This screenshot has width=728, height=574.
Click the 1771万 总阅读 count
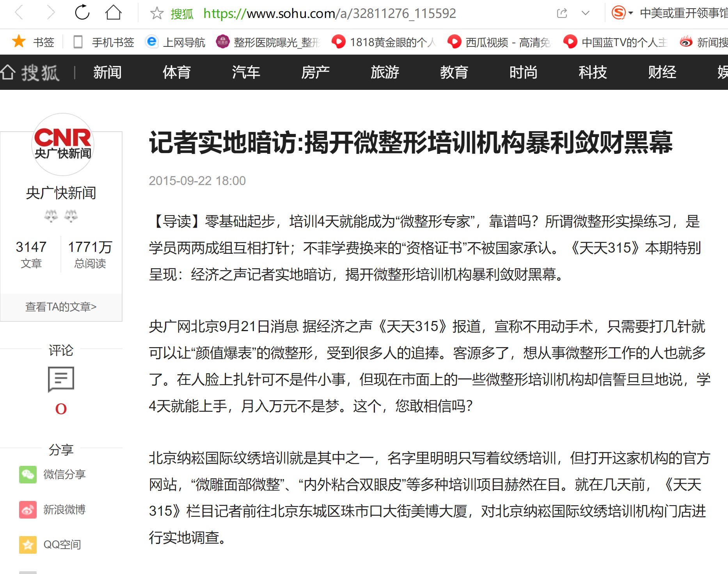(90, 255)
